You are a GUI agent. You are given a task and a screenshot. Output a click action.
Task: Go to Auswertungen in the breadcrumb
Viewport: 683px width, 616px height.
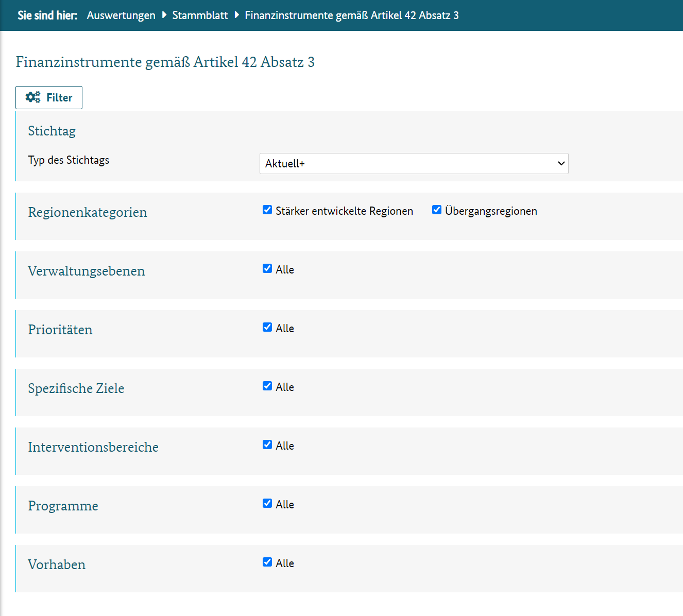coord(121,15)
